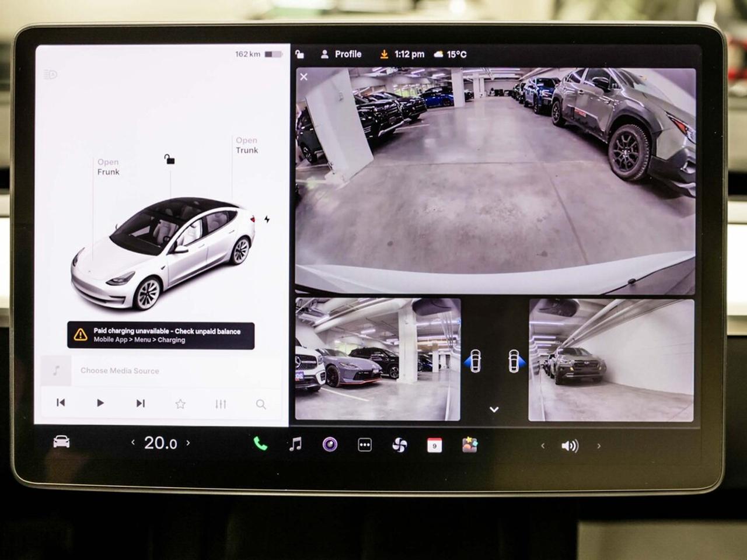Tap the orange software update download icon
The image size is (747, 560).
click(x=385, y=54)
